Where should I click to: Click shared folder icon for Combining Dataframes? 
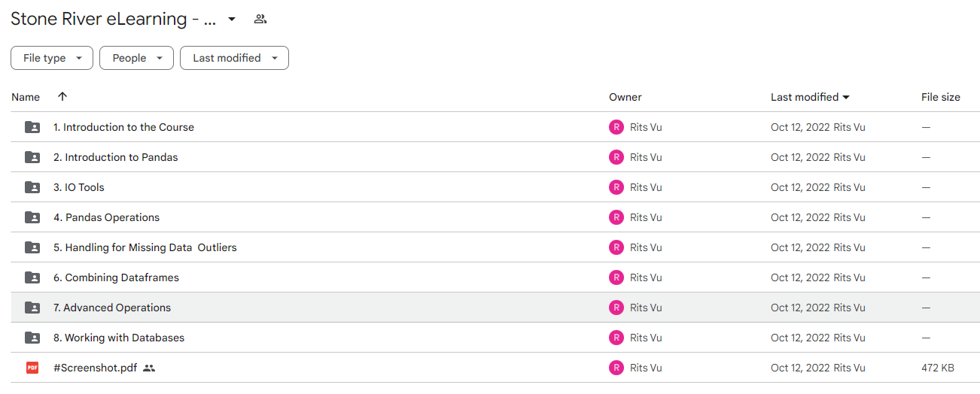click(32, 277)
